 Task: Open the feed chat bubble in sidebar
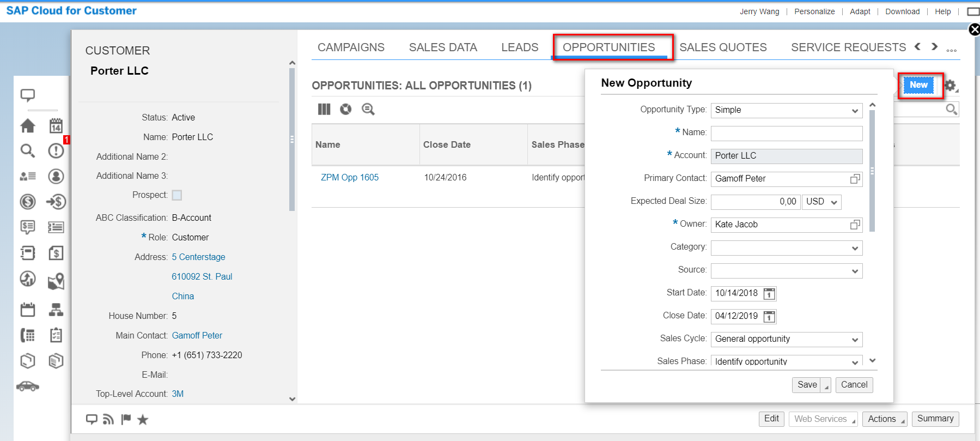[x=28, y=95]
